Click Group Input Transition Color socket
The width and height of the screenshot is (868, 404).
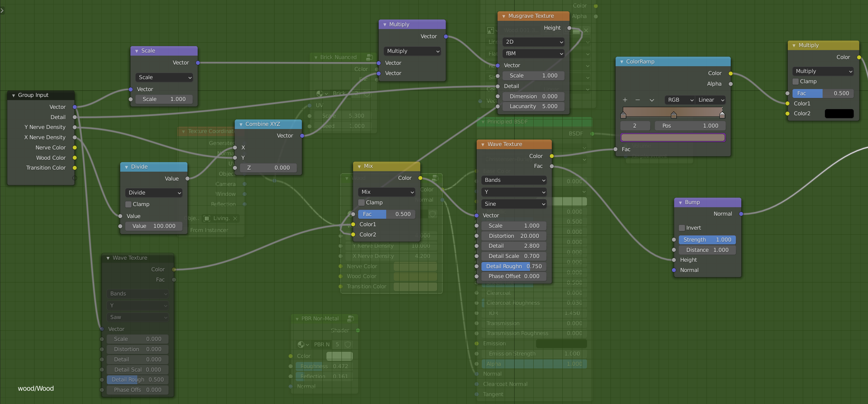click(75, 168)
